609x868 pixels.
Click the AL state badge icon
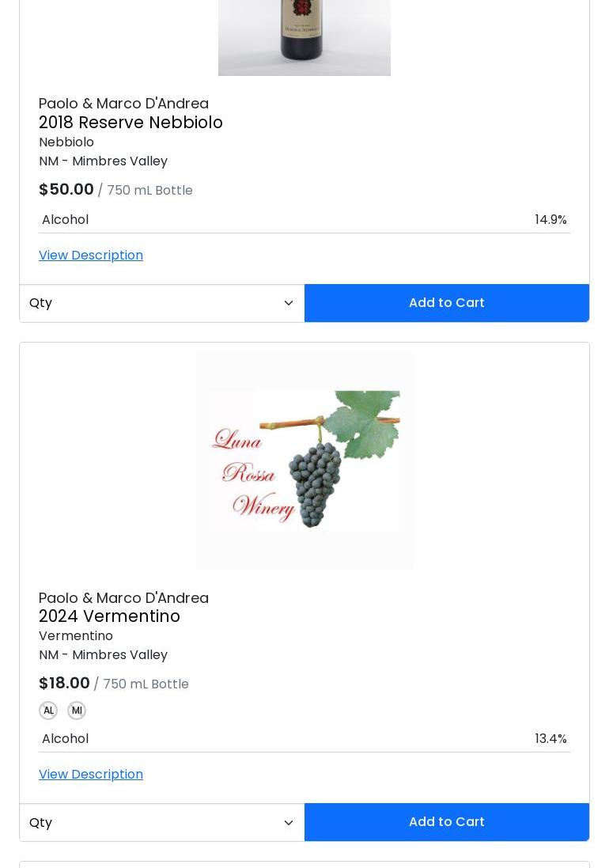[x=48, y=711]
